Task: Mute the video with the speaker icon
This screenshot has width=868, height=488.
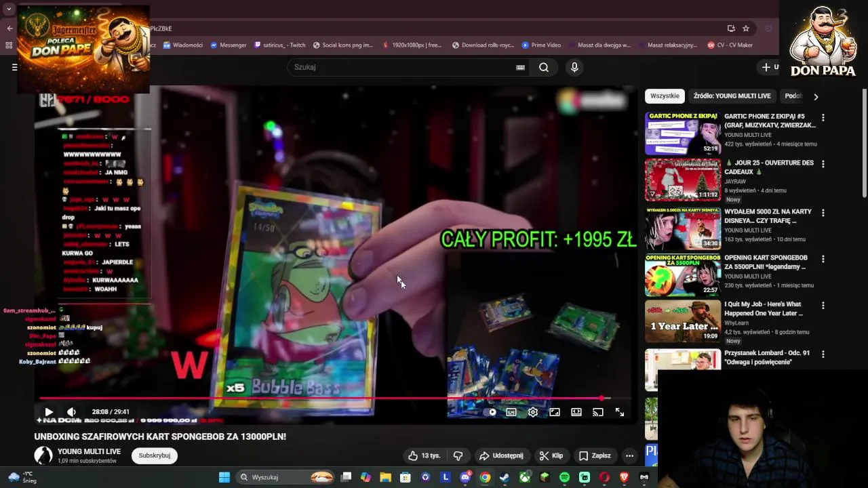Action: tap(71, 412)
